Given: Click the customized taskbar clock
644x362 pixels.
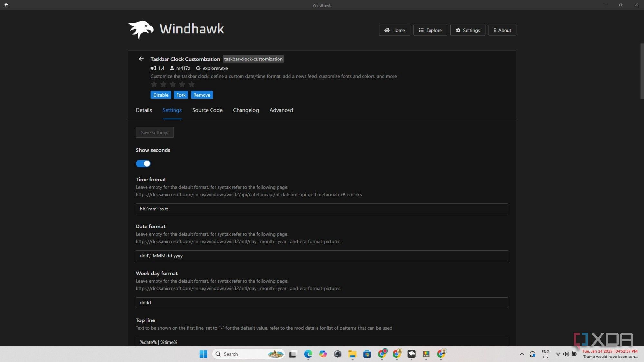Looking at the screenshot, I should [x=610, y=354].
